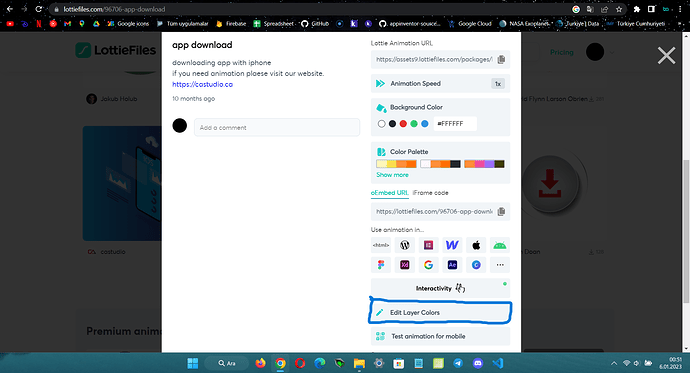Viewport: 690px width, 373px height.
Task: Open the WordPress integration icon
Action: [404, 245]
